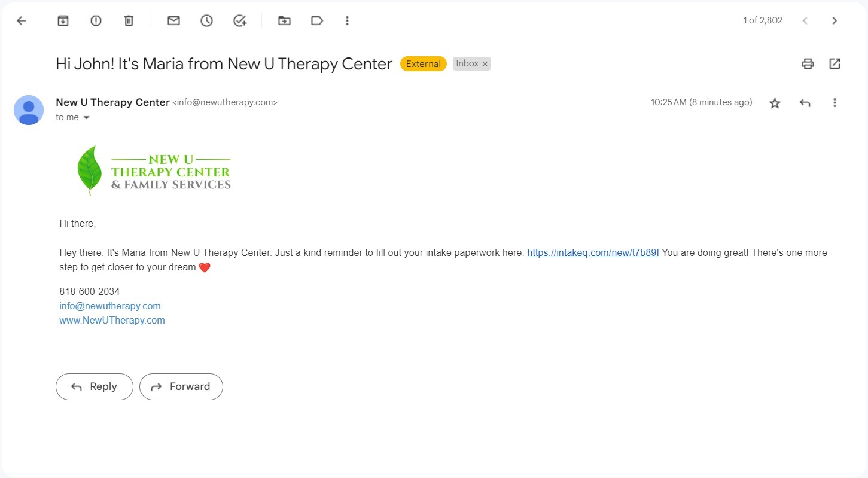The height and width of the screenshot is (478, 868).
Task: Delete this email with trash icon
Action: point(129,21)
